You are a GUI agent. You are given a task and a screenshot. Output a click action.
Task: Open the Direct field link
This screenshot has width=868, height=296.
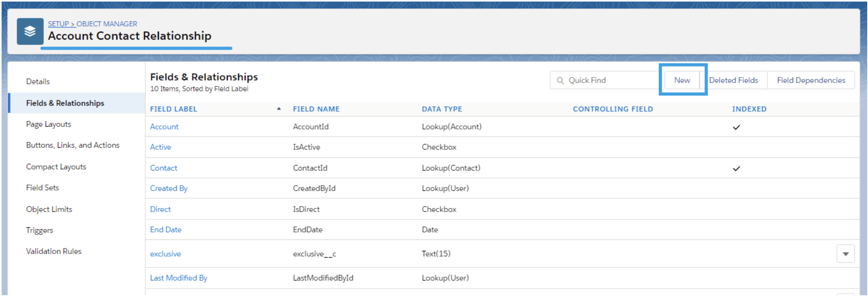point(160,209)
